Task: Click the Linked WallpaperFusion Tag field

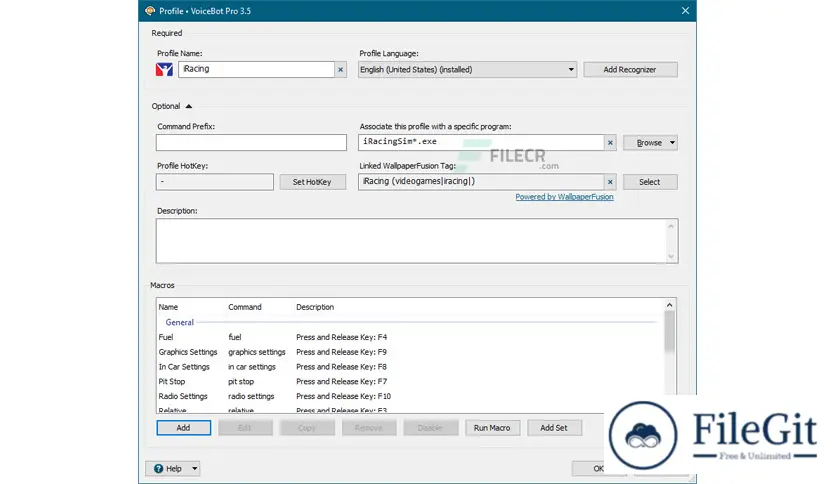Action: point(481,182)
